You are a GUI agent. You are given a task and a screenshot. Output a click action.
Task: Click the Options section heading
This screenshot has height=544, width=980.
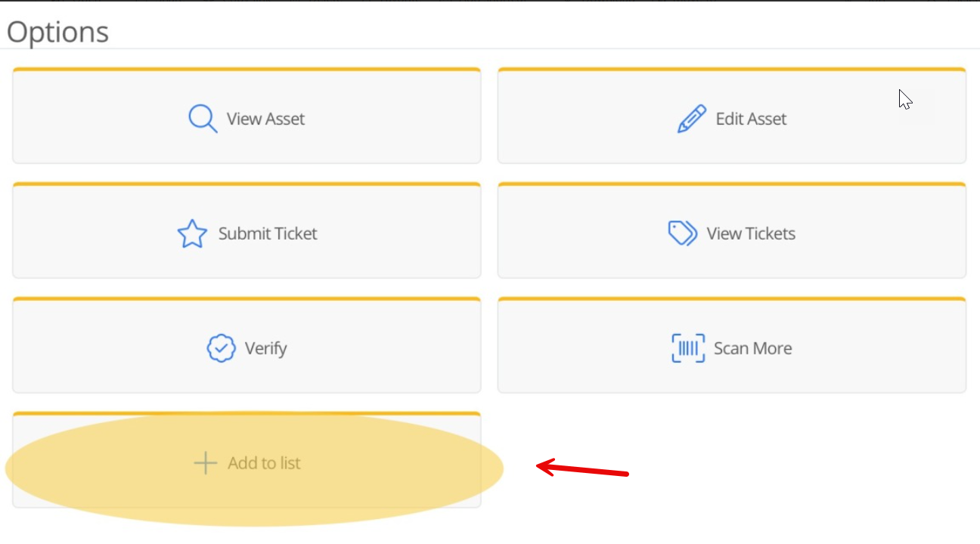57,32
